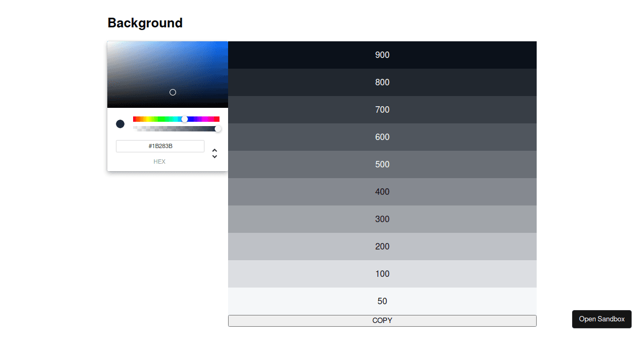Click the saturation picker circle handle
Viewport: 644px width, 338px height.
[173, 92]
